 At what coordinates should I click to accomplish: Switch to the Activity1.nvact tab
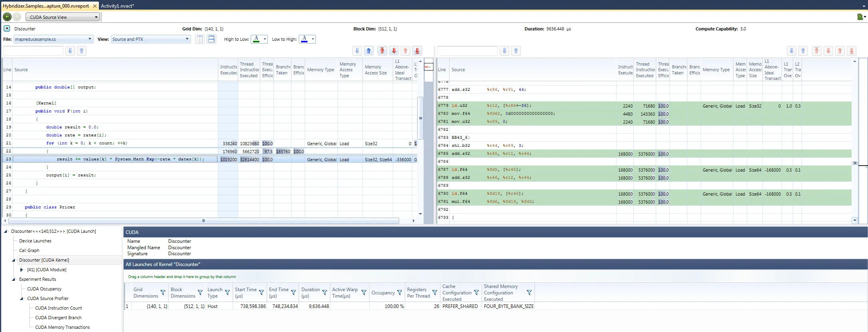[x=117, y=6]
